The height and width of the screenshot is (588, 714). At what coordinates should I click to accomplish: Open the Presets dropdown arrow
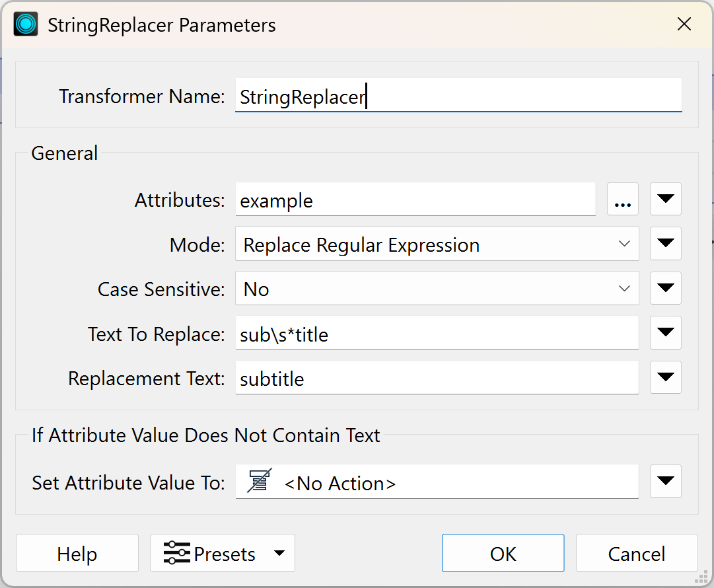(x=279, y=554)
